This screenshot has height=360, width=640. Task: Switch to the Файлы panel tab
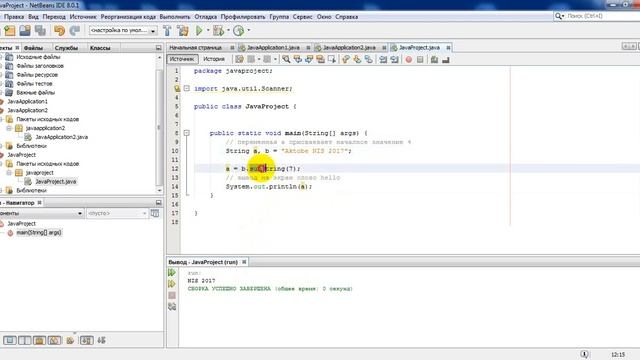(x=33, y=48)
